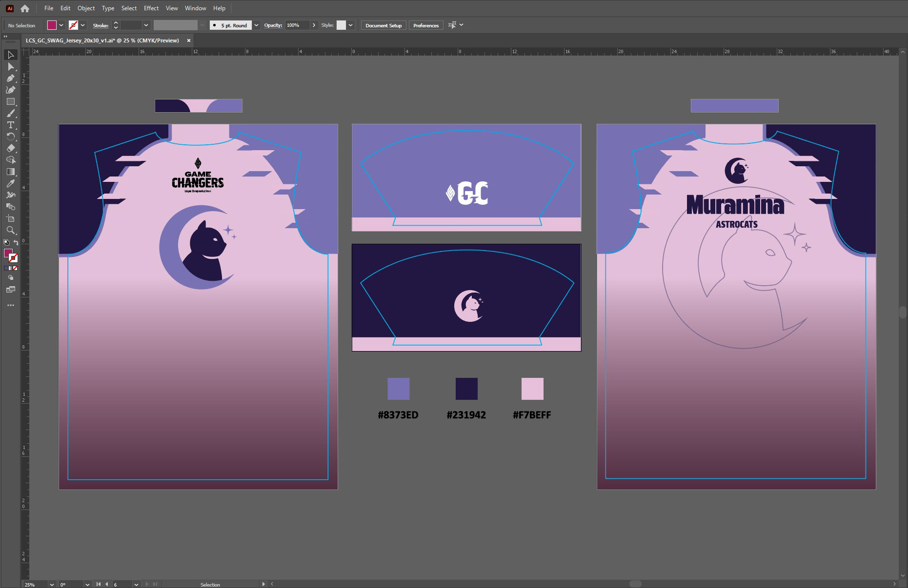908x588 pixels.
Task: Expand the Opacity slider arrow
Action: (x=314, y=25)
